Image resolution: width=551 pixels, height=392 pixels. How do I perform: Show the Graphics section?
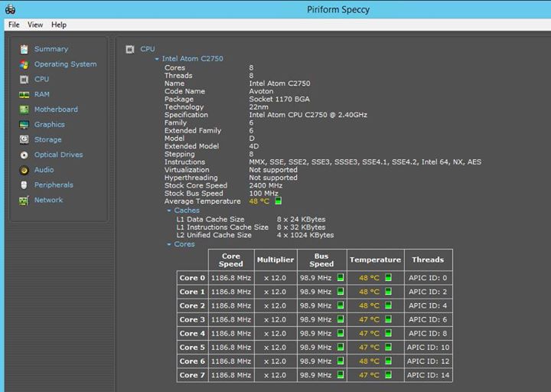(50, 125)
